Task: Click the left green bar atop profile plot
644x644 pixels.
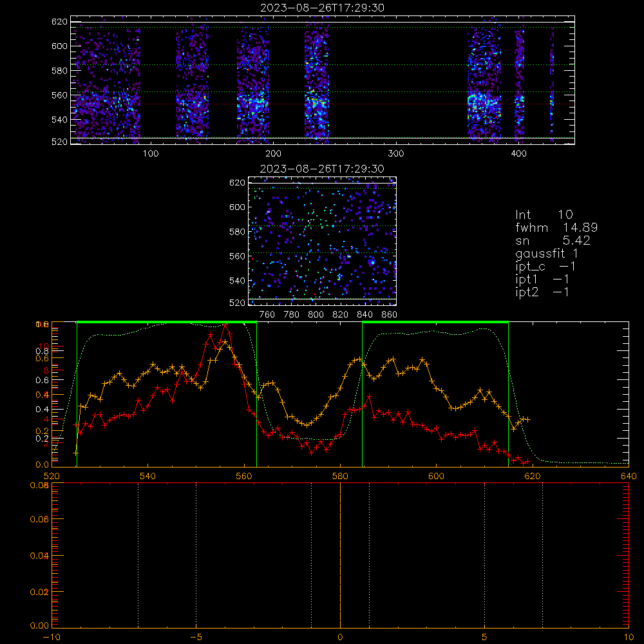Action: (167, 322)
